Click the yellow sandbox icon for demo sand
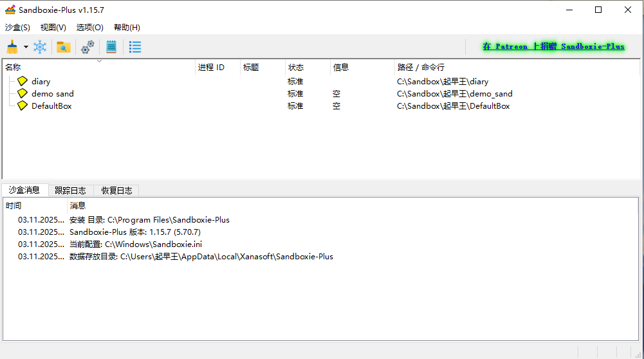 (23, 94)
